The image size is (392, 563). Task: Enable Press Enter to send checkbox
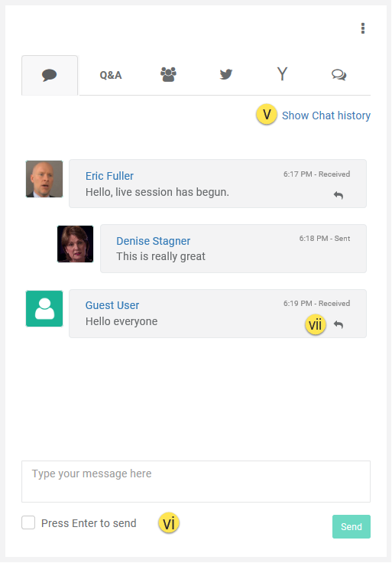click(28, 522)
